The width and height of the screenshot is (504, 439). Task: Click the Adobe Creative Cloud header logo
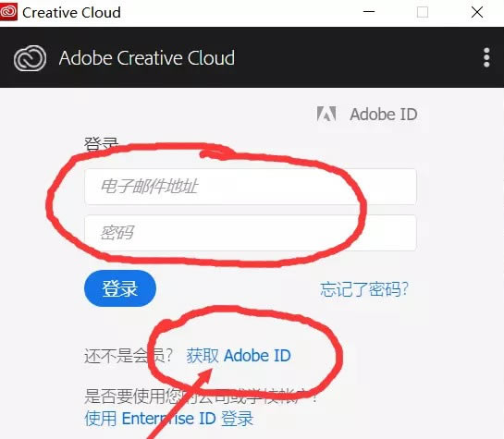(30, 58)
